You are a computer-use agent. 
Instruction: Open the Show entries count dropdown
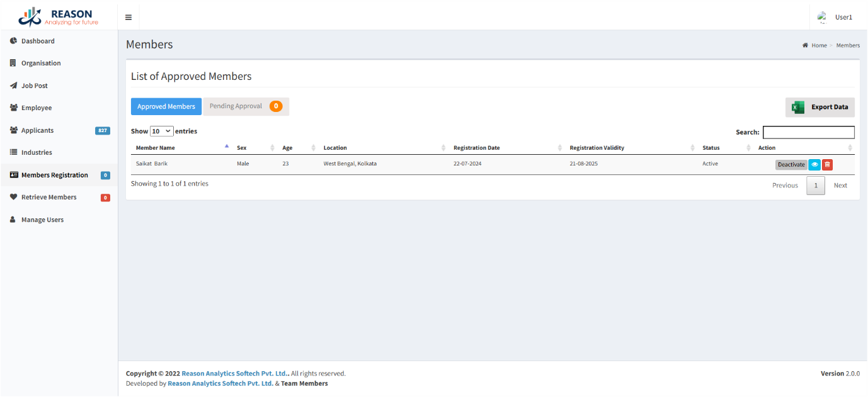coord(161,131)
